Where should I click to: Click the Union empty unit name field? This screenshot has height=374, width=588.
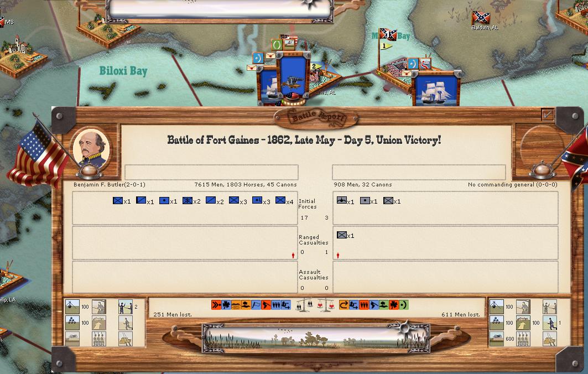click(211, 172)
